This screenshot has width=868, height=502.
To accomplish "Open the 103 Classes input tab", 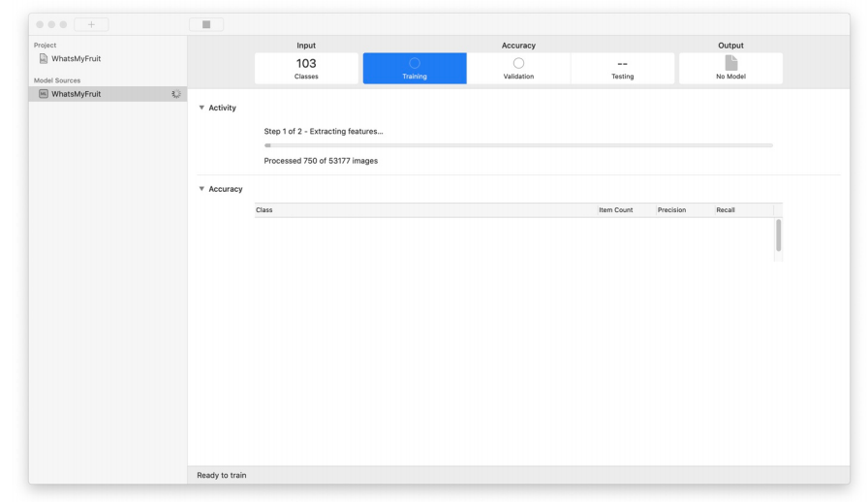I will 306,68.
